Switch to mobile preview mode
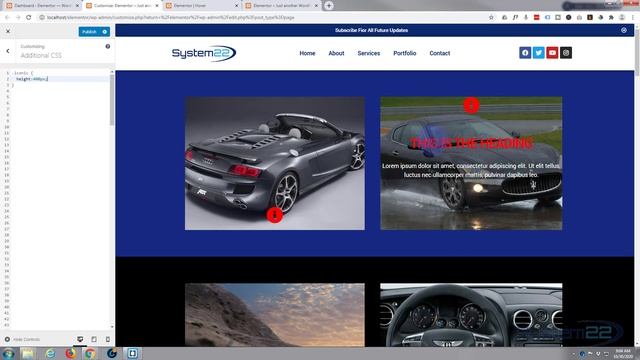The height and width of the screenshot is (360, 640). point(108,339)
